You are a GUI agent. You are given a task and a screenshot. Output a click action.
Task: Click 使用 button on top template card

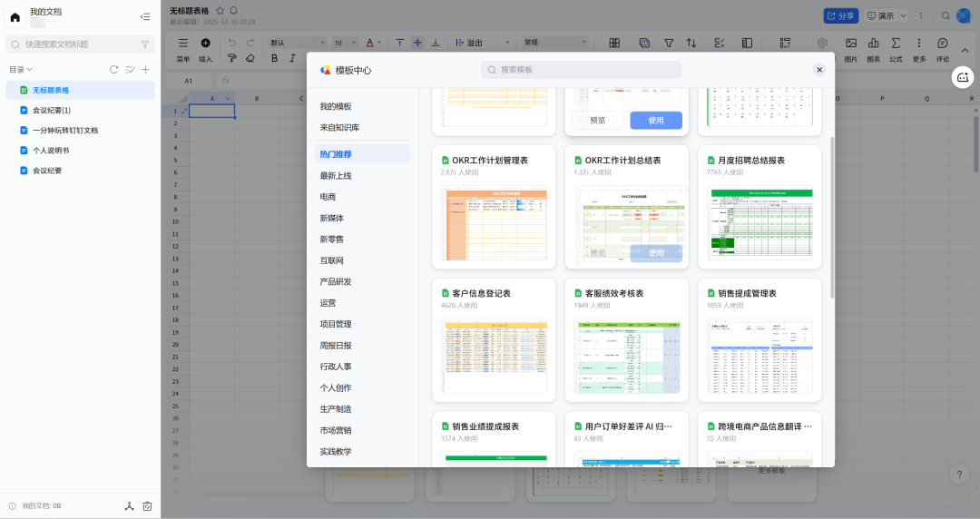coord(656,120)
